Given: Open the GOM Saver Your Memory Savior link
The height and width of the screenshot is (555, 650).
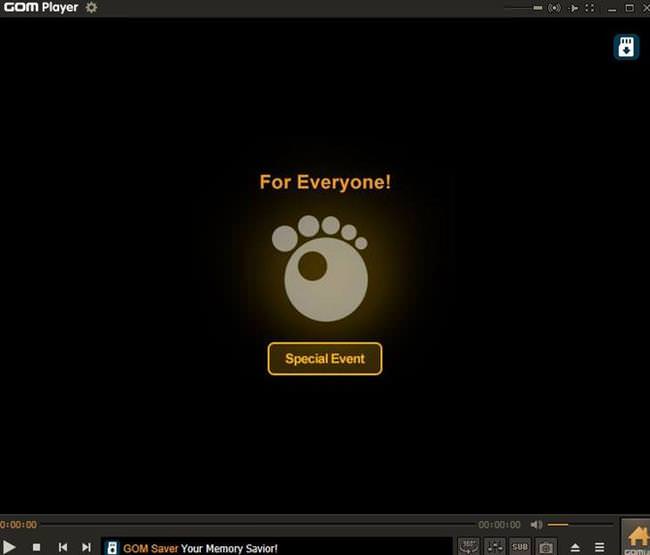Looking at the screenshot, I should point(200,548).
